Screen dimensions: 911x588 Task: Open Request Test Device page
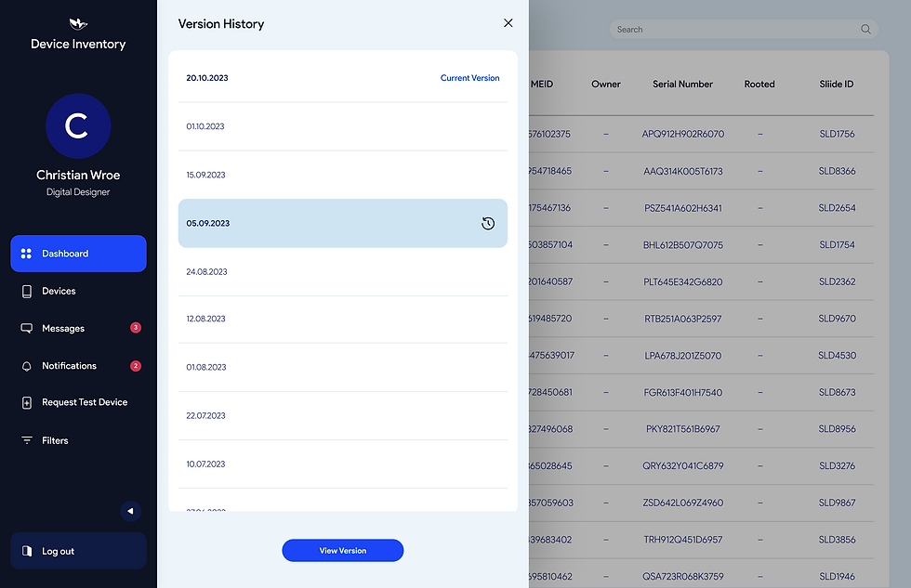click(x=85, y=402)
